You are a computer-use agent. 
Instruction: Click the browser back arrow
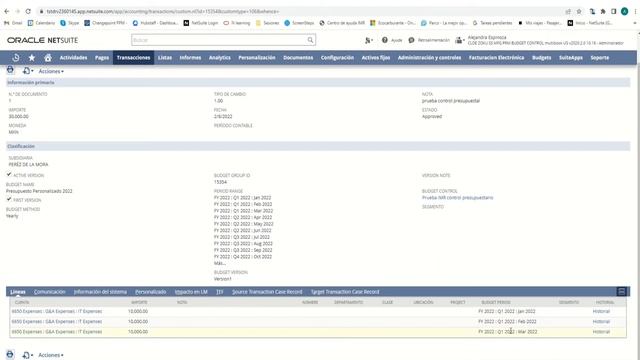click(7, 11)
